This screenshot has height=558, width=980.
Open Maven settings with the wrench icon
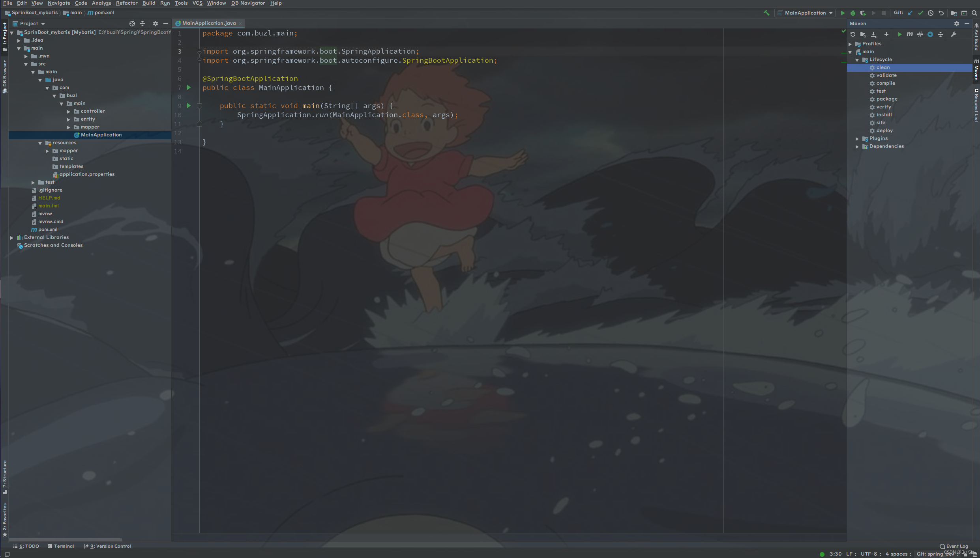click(954, 34)
